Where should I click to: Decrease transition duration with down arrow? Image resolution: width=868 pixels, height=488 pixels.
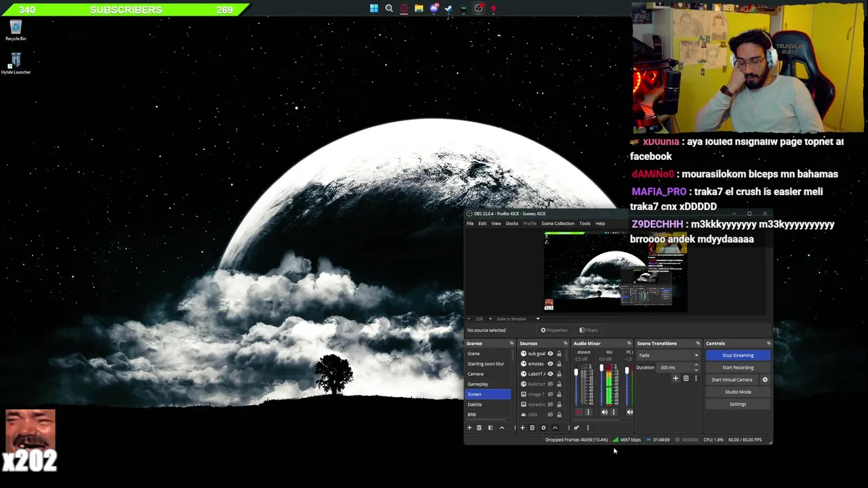pos(696,369)
